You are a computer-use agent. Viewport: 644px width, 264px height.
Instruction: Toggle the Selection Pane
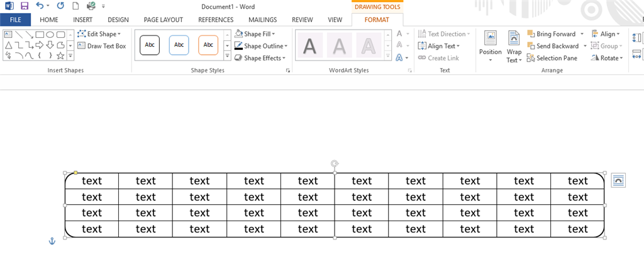point(552,58)
